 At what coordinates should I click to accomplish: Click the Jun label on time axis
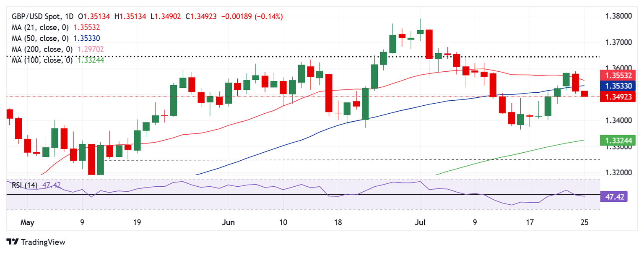(x=229, y=222)
